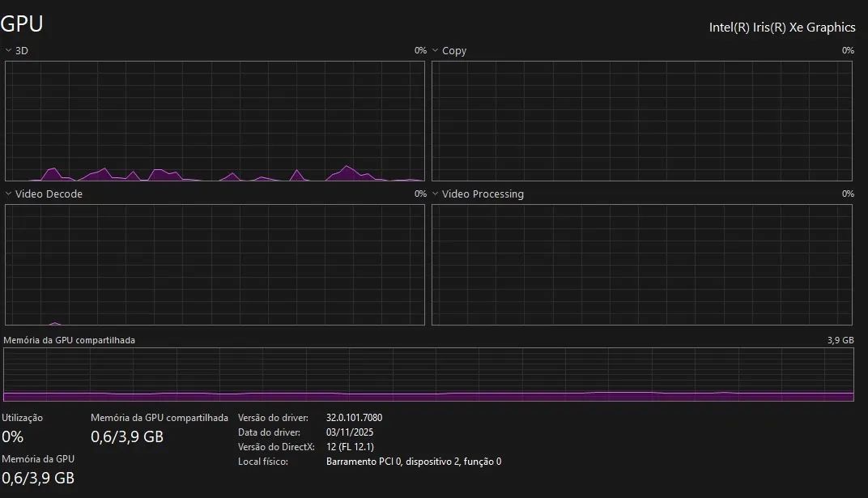Click the Barramento PCI 0 location text

click(414, 462)
